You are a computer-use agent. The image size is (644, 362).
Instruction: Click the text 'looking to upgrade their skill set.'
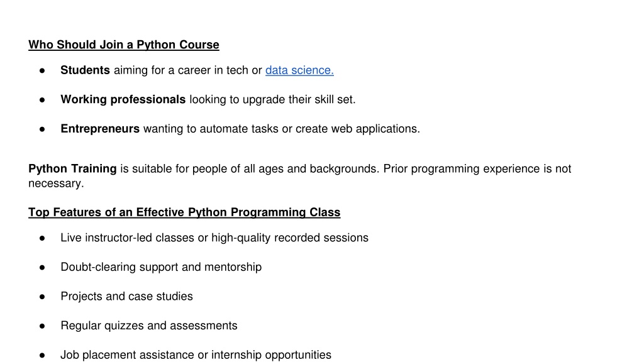pos(272,99)
